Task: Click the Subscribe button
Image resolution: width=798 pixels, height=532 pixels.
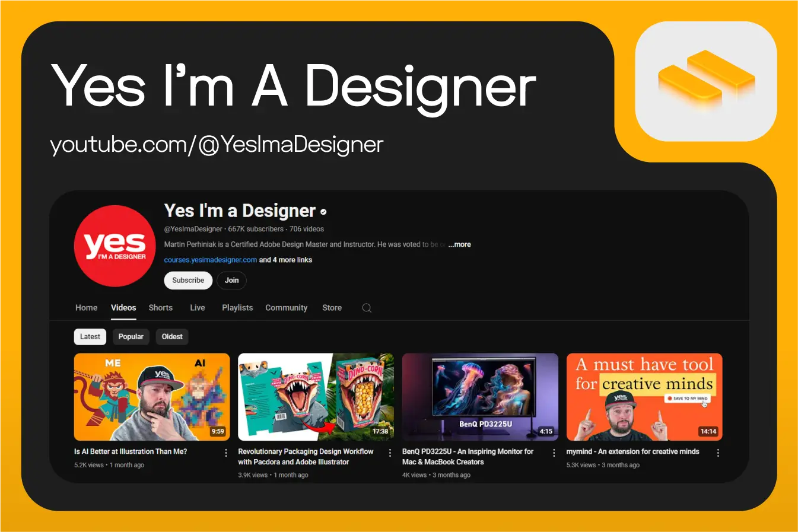Action: tap(188, 280)
